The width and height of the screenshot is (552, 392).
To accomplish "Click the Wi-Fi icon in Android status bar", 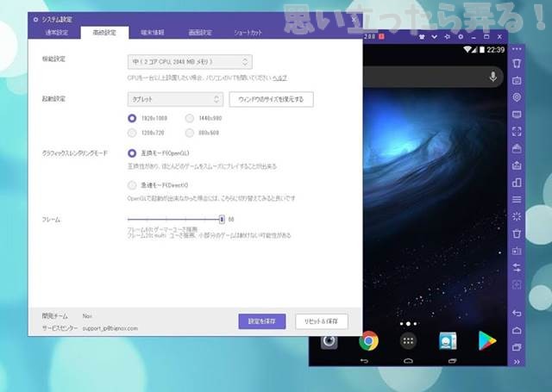I will pyautogui.click(x=467, y=50).
